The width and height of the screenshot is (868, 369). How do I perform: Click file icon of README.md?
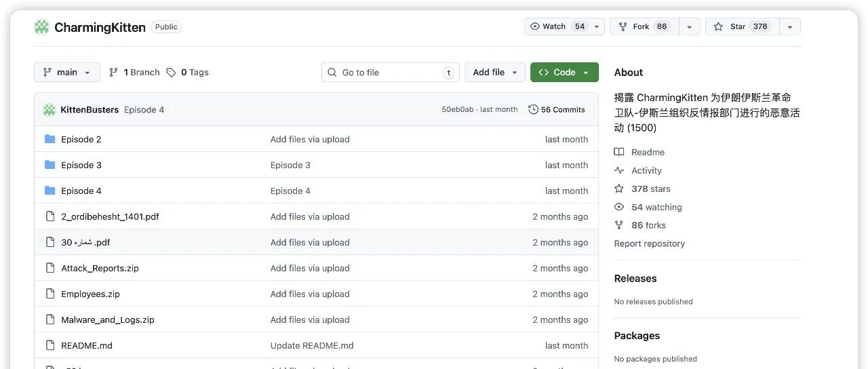50,345
